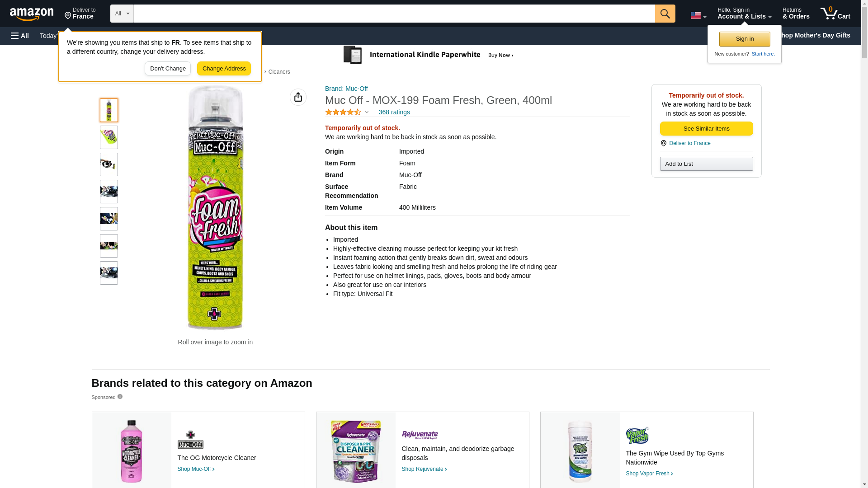Open the 368 ratings link
Viewport: 868px width, 488px height.
[394, 112]
